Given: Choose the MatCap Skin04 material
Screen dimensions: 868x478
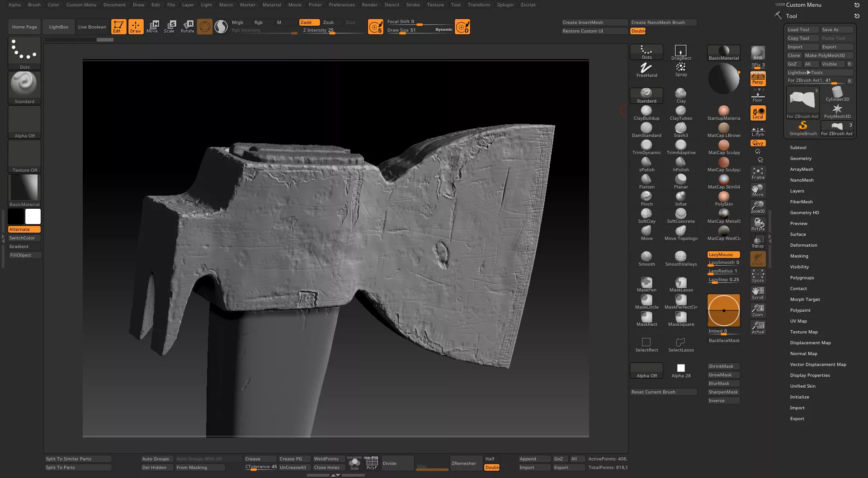Looking at the screenshot, I should 724,180.
